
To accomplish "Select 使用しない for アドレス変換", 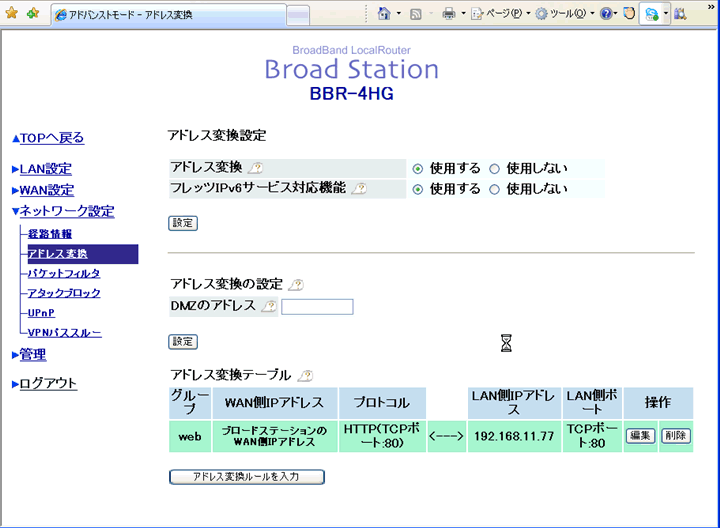I will [x=494, y=169].
